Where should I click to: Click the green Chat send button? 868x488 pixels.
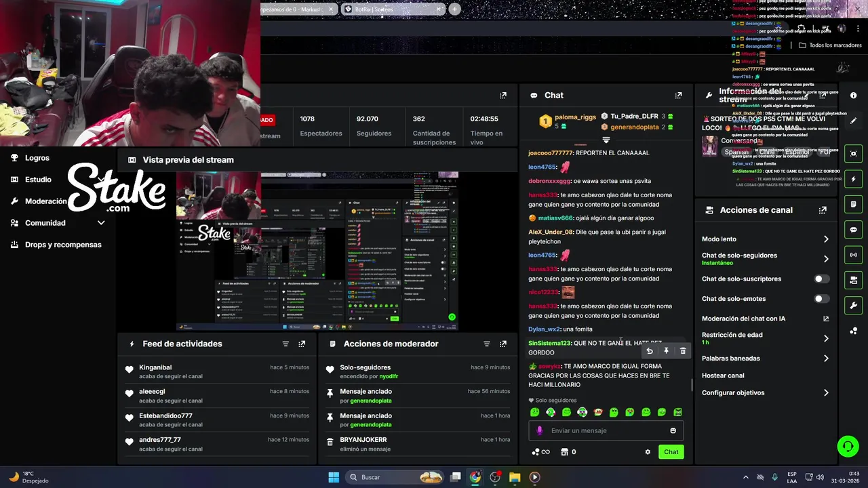[671, 452]
